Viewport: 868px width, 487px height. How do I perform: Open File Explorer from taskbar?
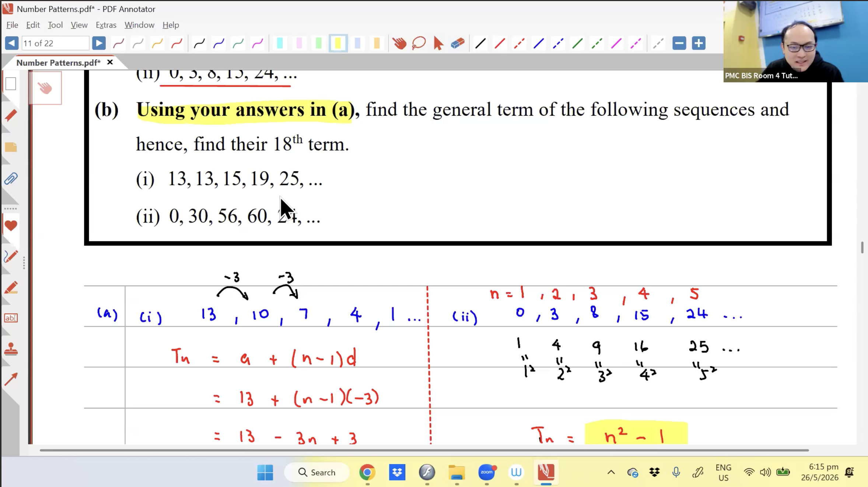457,472
